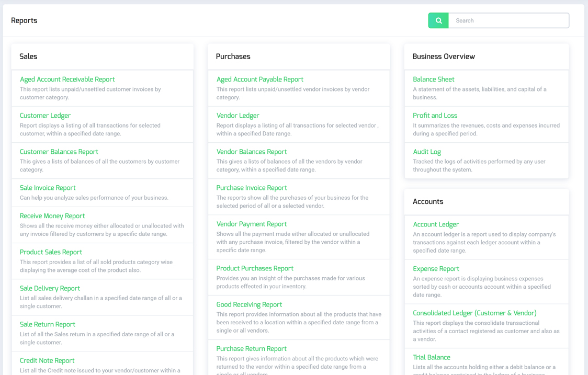Open Aged Account Payable Report
The height and width of the screenshot is (375, 588).
point(259,79)
